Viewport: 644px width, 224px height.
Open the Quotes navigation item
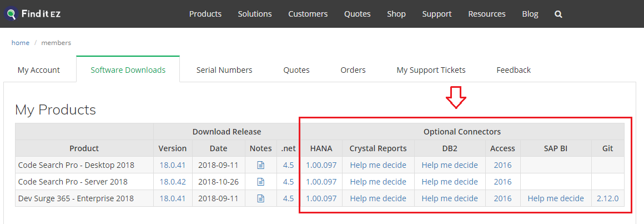click(x=358, y=14)
